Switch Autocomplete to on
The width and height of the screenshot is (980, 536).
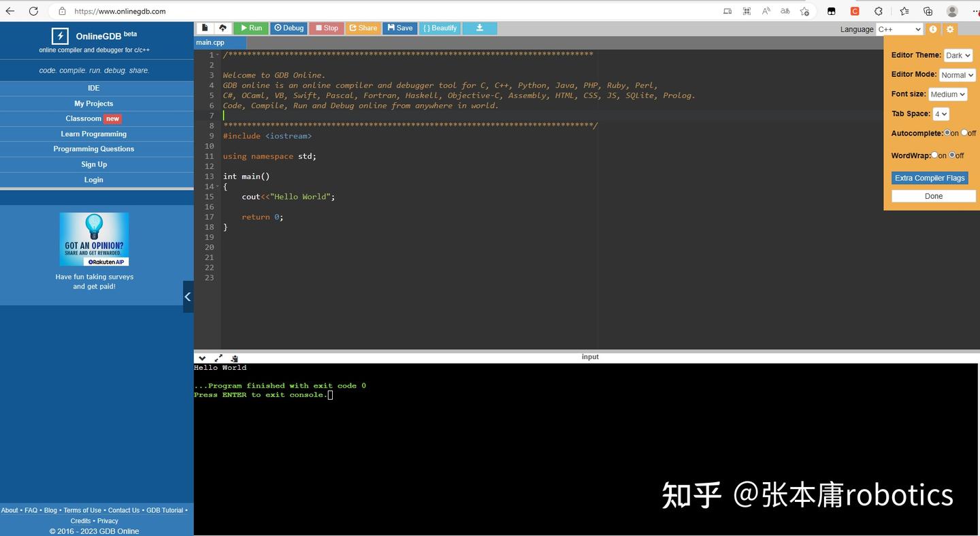(x=947, y=133)
